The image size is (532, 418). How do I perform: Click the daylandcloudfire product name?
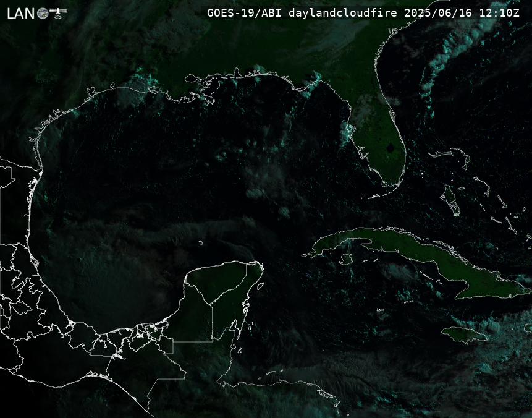coord(343,13)
